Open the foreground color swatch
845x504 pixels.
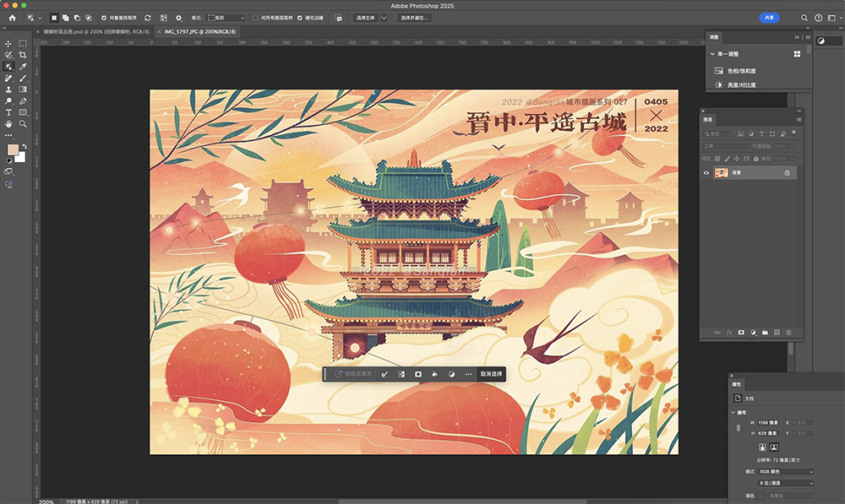13,150
